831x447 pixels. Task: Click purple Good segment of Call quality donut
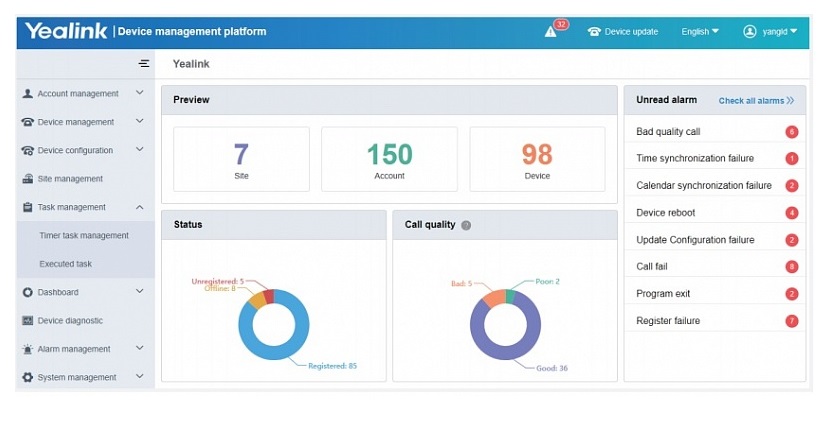pyautogui.click(x=506, y=351)
